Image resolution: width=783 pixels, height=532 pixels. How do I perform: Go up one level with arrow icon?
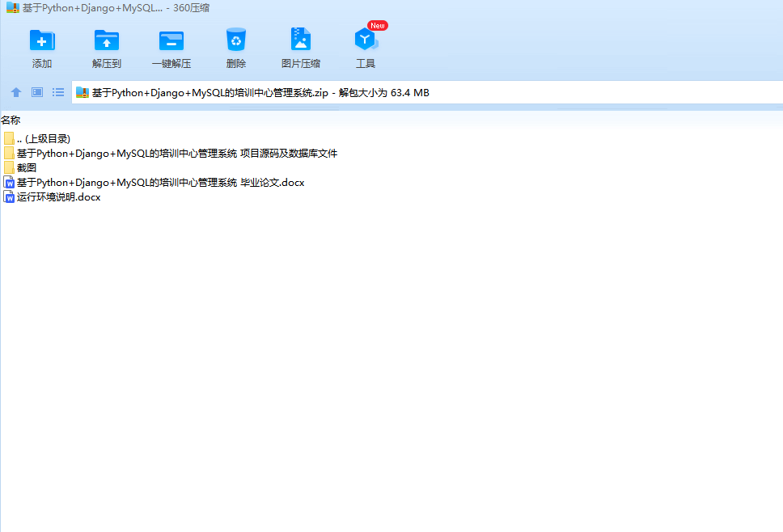[16, 92]
